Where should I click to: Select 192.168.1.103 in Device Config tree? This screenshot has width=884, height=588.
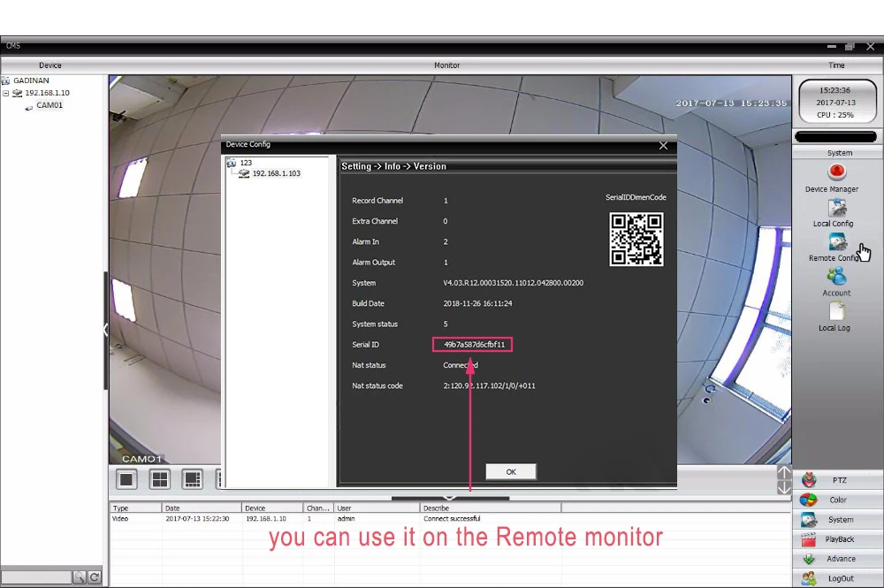pos(276,173)
